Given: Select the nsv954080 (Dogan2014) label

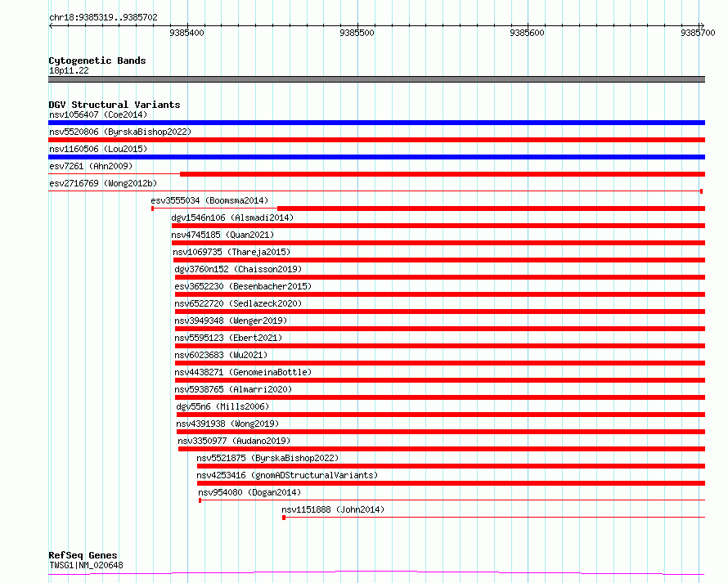Looking at the screenshot, I should (249, 492).
